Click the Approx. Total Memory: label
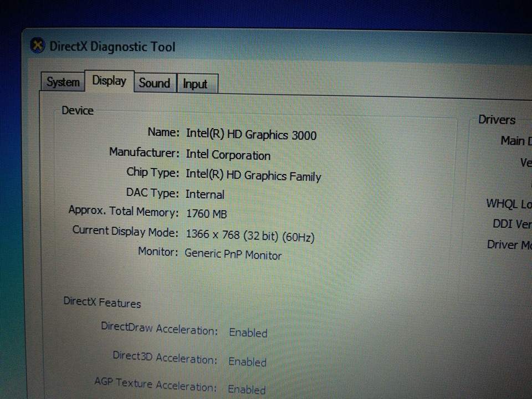Viewport: 532px width, 399px height. (x=124, y=211)
